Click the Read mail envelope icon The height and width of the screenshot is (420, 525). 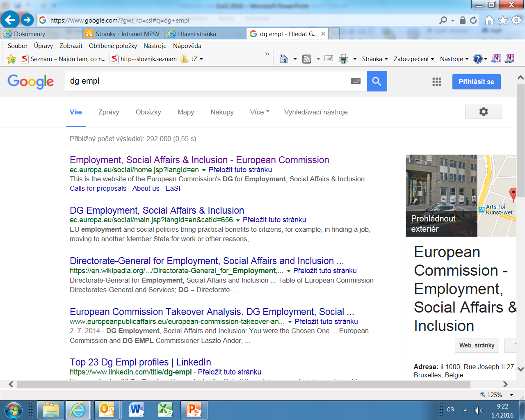(329, 59)
